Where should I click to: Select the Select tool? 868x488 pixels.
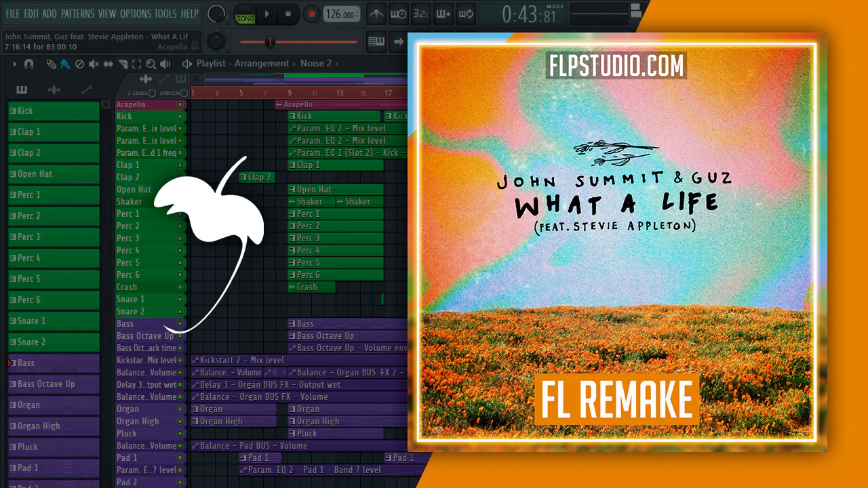[136, 64]
